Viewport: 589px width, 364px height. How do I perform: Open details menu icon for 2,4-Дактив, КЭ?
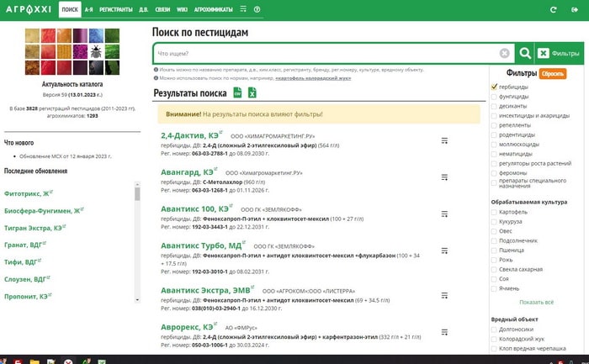point(444,140)
